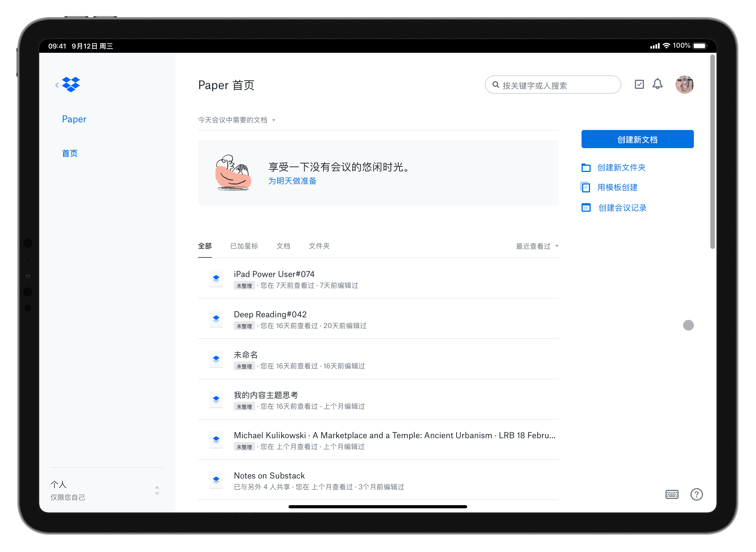Click the folder icon for 创建新文件夹

(x=586, y=168)
